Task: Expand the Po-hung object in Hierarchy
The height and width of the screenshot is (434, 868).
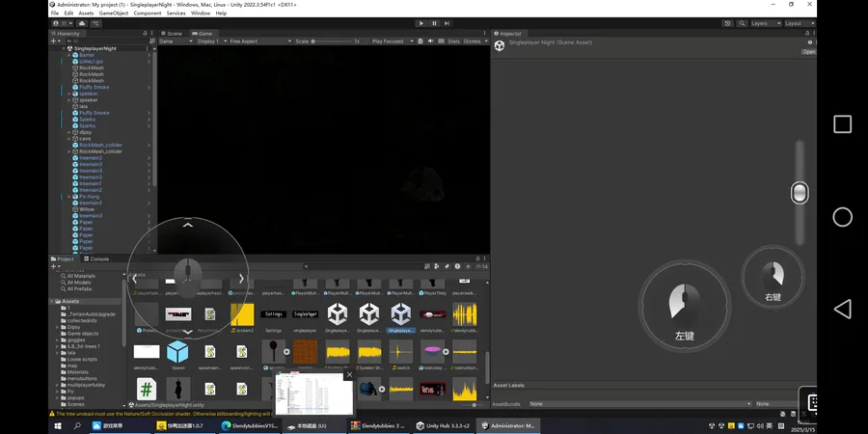Action: click(69, 197)
